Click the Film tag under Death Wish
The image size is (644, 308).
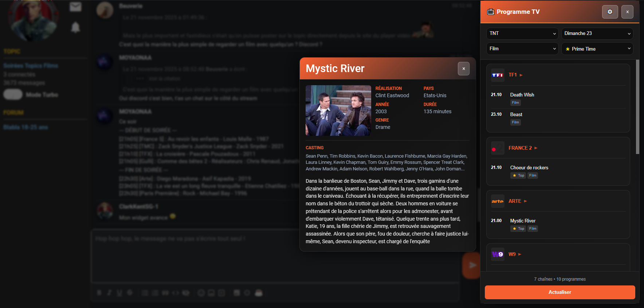515,103
